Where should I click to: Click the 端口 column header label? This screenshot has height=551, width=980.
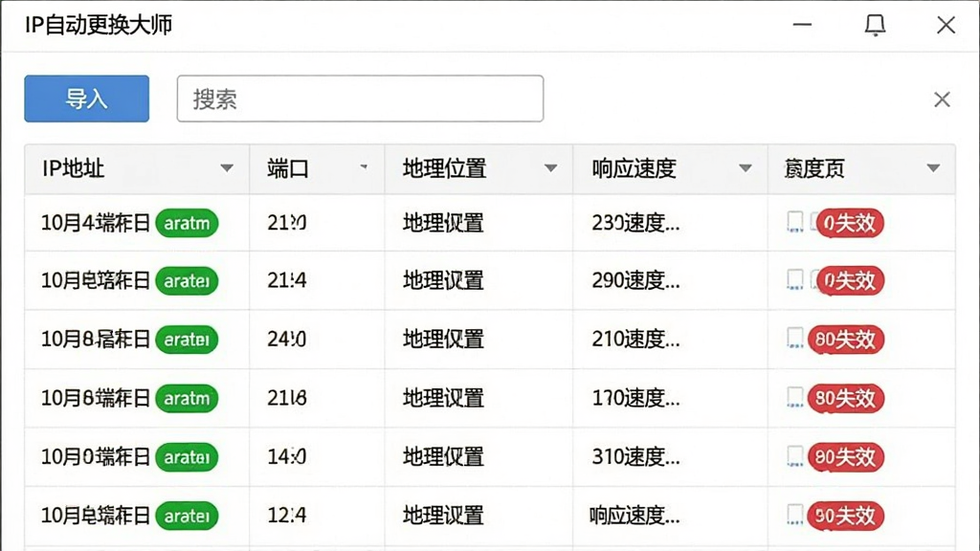[288, 168]
